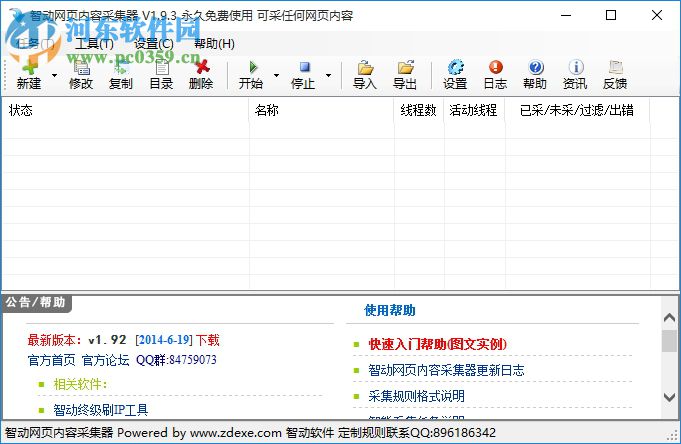Open the 帮助(H) menu
Image resolution: width=681 pixels, height=444 pixels.
(x=214, y=44)
